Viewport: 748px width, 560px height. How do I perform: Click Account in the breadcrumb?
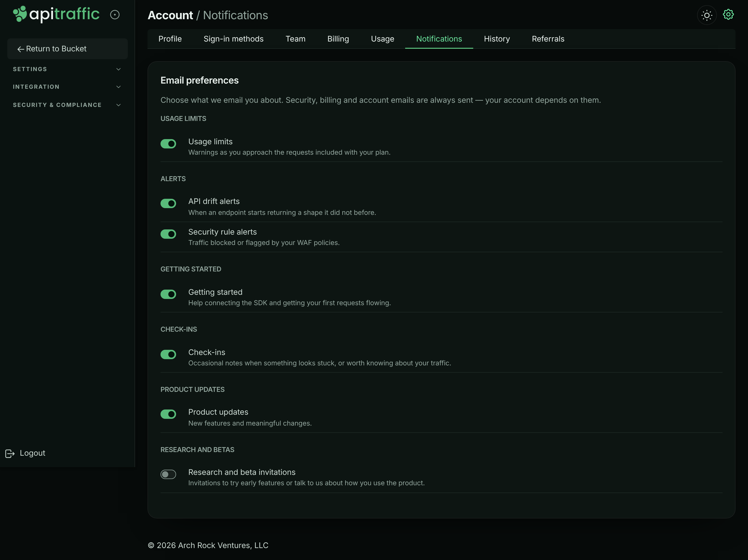[170, 15]
